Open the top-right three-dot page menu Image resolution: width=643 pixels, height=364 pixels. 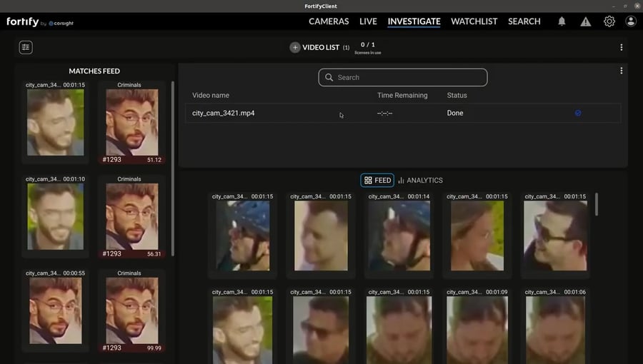621,47
